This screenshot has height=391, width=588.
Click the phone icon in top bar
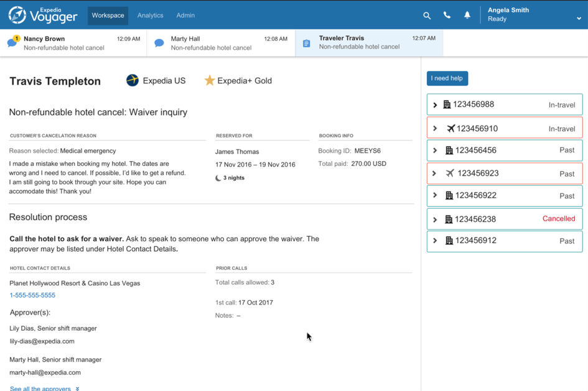447,16
